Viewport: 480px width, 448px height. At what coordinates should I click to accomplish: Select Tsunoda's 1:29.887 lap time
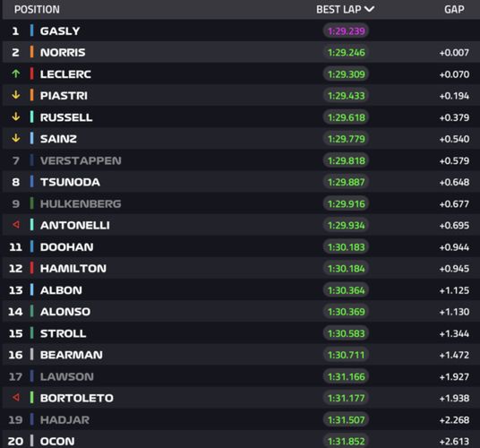click(346, 182)
